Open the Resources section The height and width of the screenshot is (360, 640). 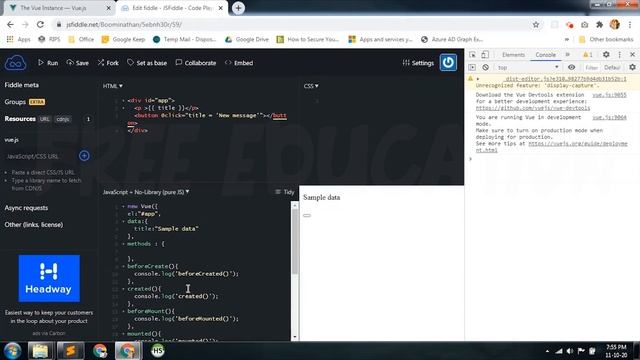tap(20, 119)
